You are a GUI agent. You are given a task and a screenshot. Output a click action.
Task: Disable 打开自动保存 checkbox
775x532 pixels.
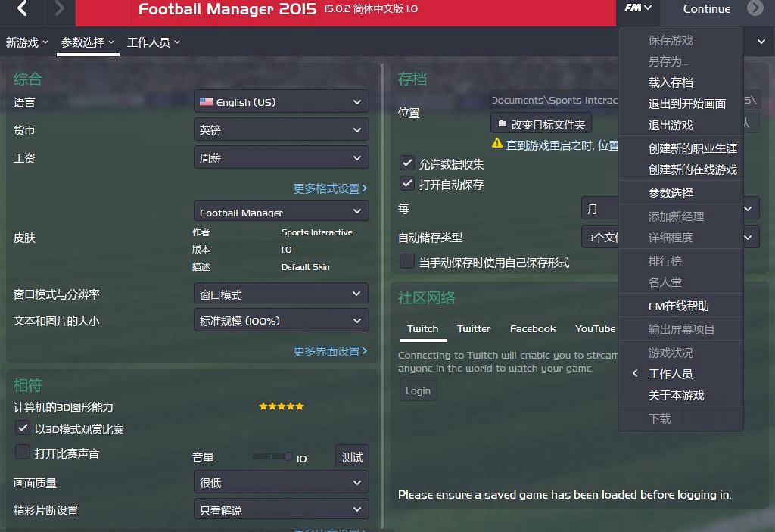(x=406, y=183)
